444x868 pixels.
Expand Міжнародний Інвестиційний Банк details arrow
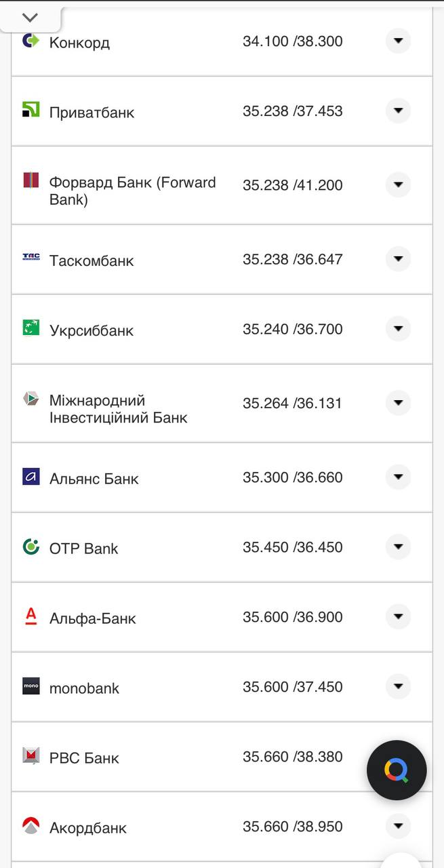point(398,403)
